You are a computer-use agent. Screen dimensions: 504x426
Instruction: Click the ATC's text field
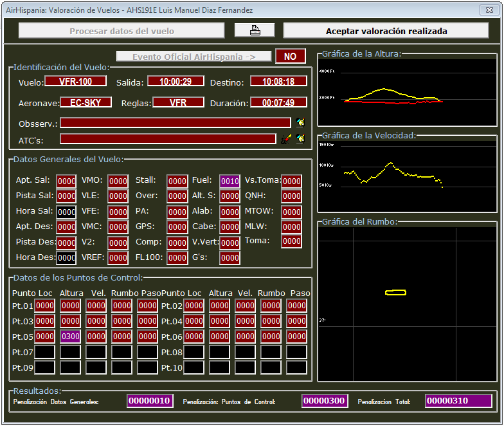168,139
